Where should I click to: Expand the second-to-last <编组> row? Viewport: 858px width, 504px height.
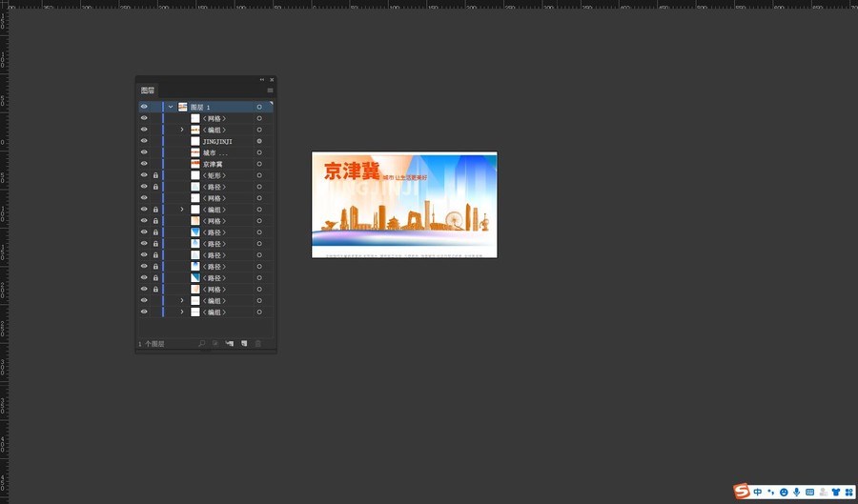[x=182, y=301]
